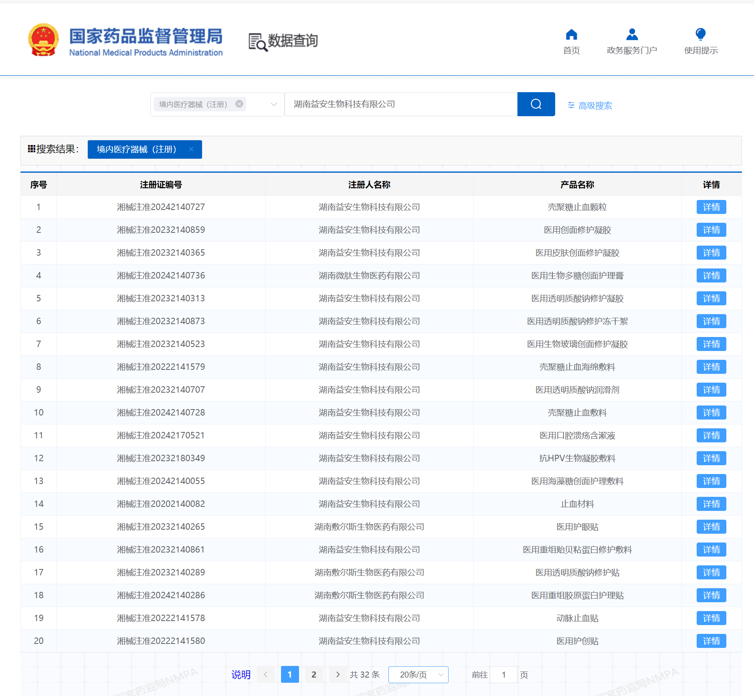Open 详情 for 壳聚糖止血颗粒
754x700 pixels.
click(x=711, y=207)
